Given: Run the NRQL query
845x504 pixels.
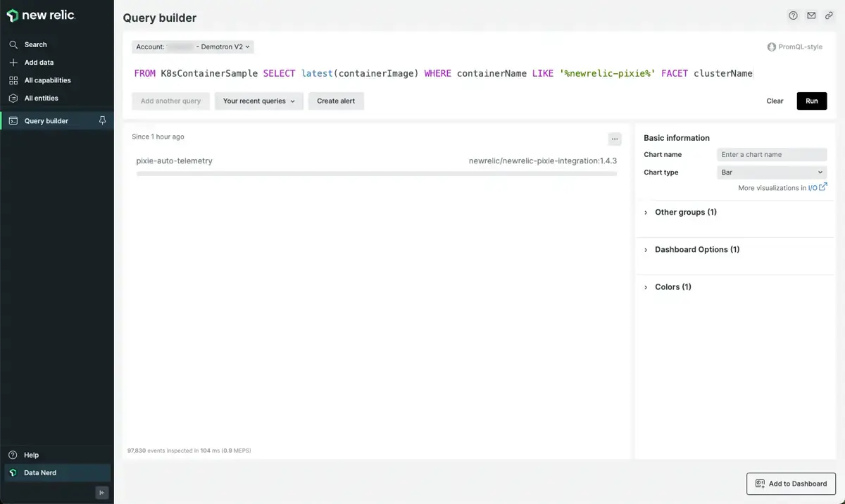Looking at the screenshot, I should click(811, 101).
